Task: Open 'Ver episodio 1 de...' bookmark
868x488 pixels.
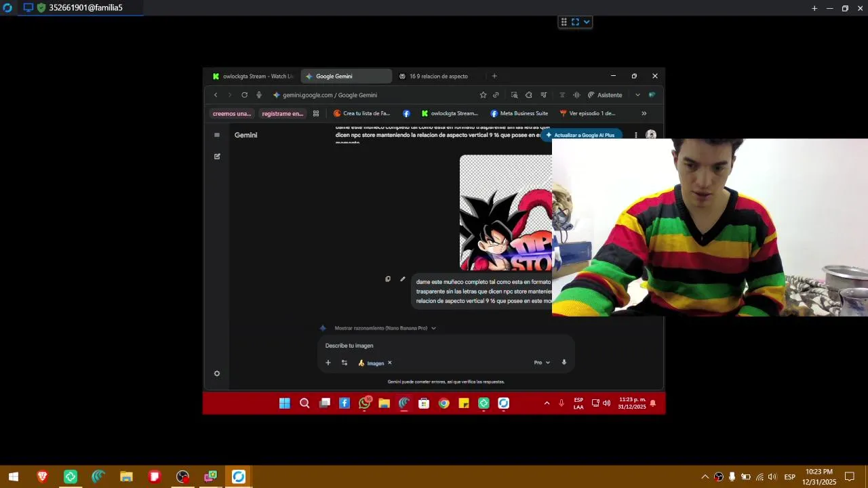Action: click(587, 113)
